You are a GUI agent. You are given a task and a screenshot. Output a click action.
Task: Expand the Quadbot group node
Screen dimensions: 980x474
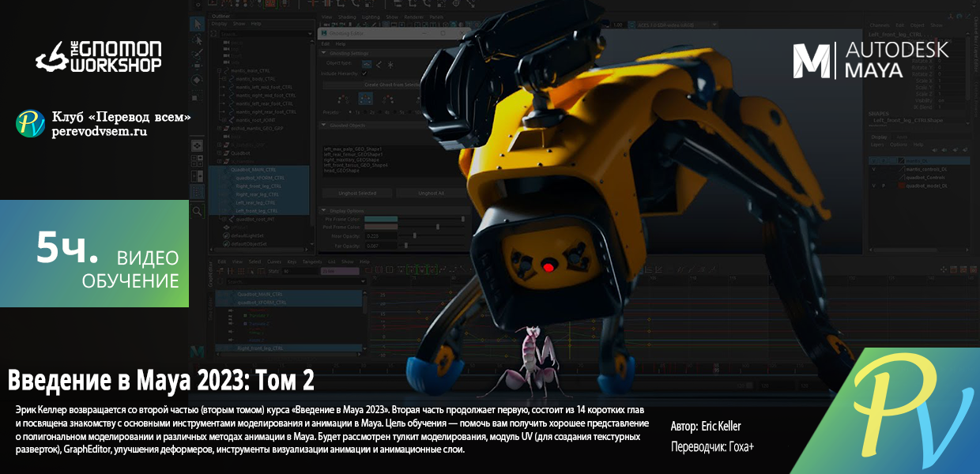(219, 152)
